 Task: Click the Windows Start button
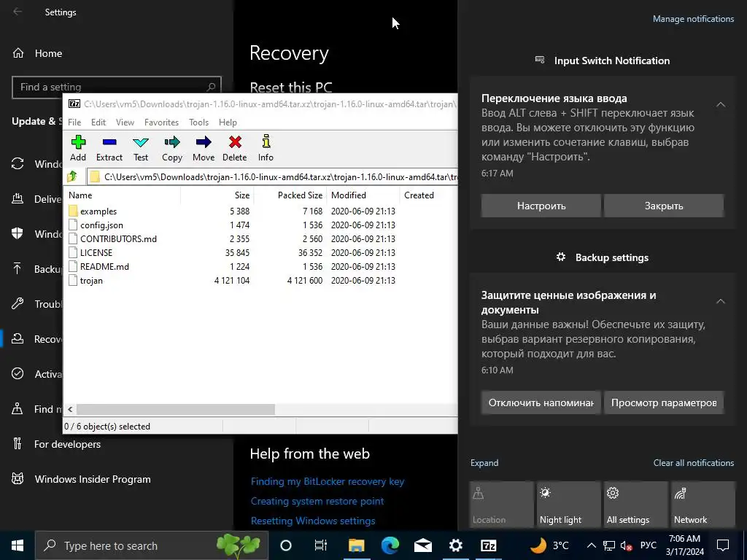pyautogui.click(x=18, y=545)
